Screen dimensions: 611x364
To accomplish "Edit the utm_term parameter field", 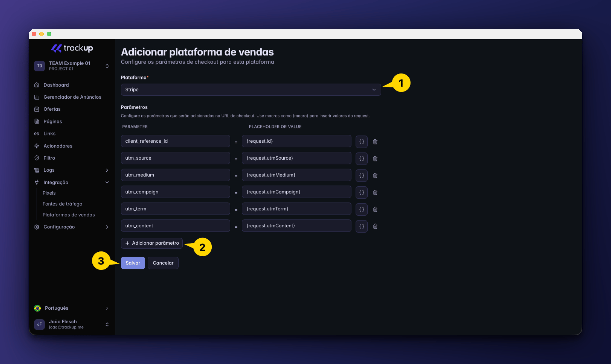I will 175,209.
